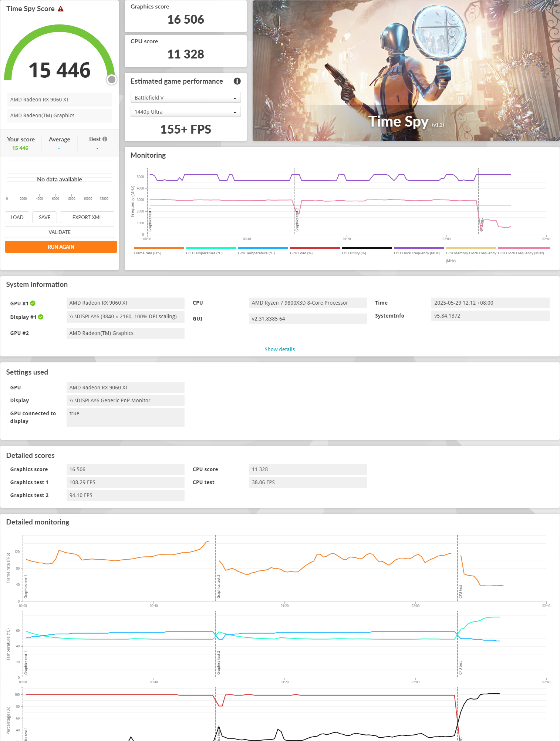The width and height of the screenshot is (560, 741).
Task: Click the AMD Radeon(TM) Graphics field under score gauge
Action: pos(60,115)
